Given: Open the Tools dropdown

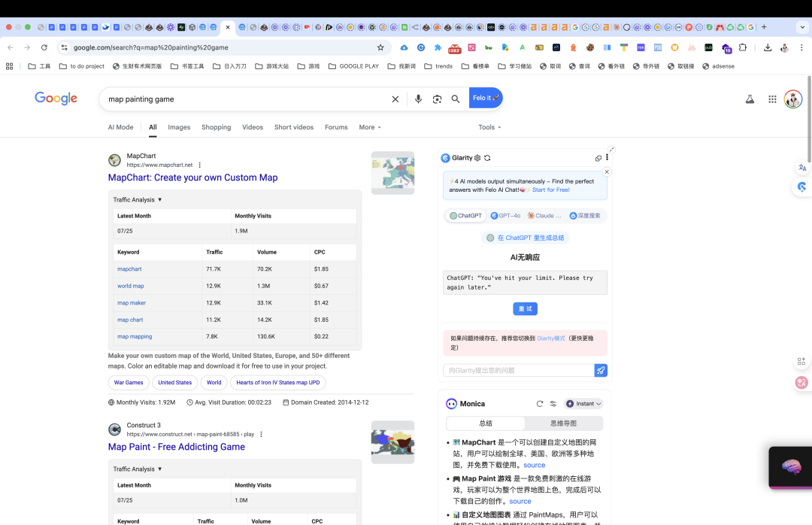Looking at the screenshot, I should pyautogui.click(x=489, y=127).
